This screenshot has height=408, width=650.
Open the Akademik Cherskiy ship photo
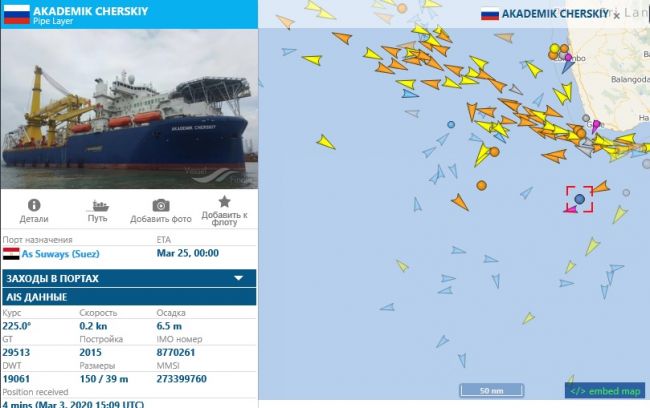tap(129, 109)
